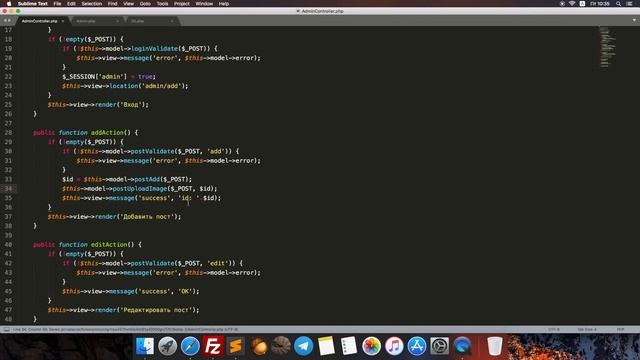The height and width of the screenshot is (360, 640).
Task: Open System Preferences in Dock
Action: pos(440,346)
